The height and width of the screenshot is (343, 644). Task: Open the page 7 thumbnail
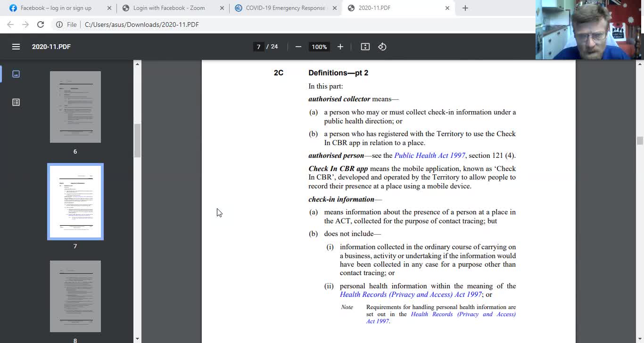pyautogui.click(x=75, y=202)
